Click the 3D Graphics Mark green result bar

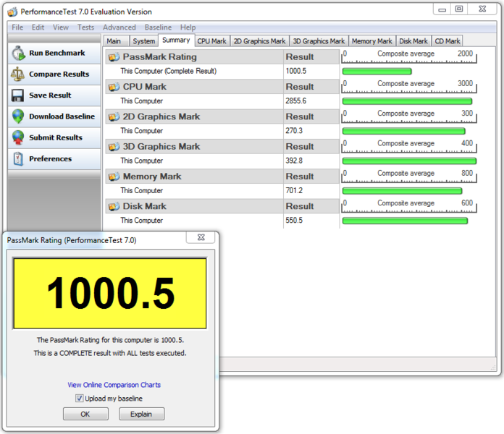[409, 161]
